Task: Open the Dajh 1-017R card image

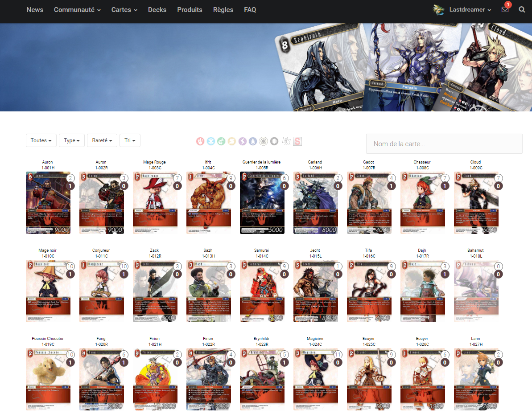Action: point(423,291)
